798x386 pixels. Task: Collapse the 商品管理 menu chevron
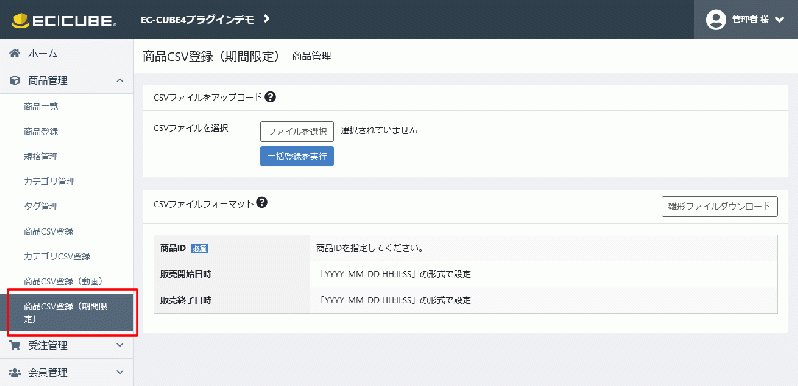(x=120, y=80)
